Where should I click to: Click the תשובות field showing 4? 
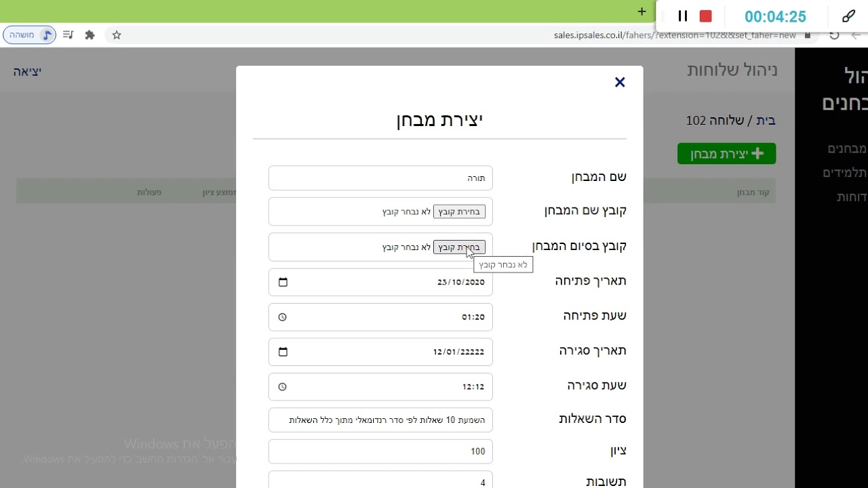click(380, 480)
